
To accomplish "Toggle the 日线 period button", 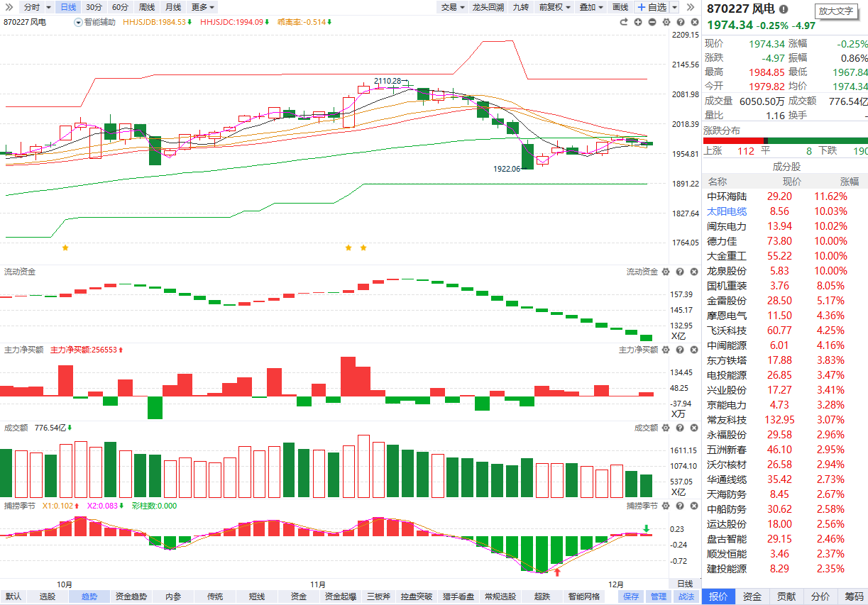I will 68,7.
